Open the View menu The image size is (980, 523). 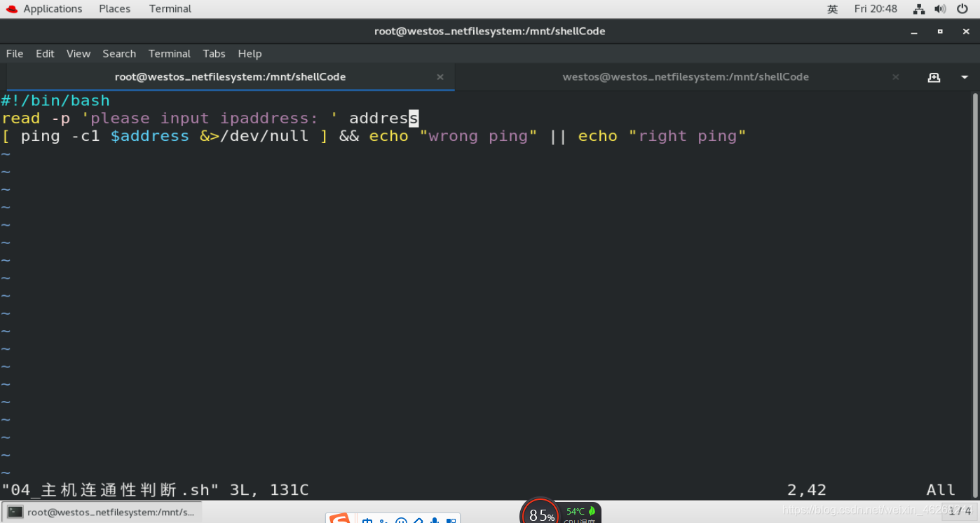pyautogui.click(x=79, y=53)
